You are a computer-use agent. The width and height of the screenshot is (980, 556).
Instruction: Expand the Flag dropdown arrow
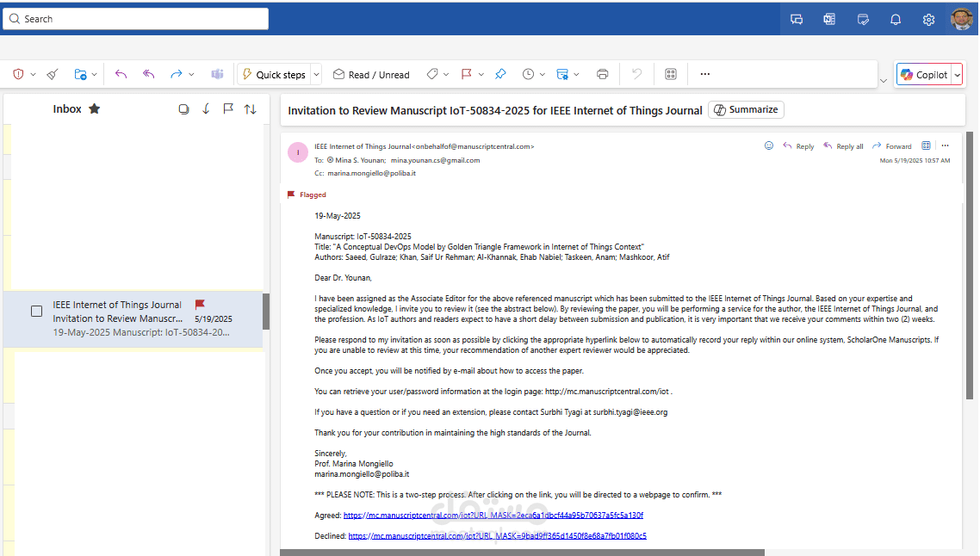481,75
